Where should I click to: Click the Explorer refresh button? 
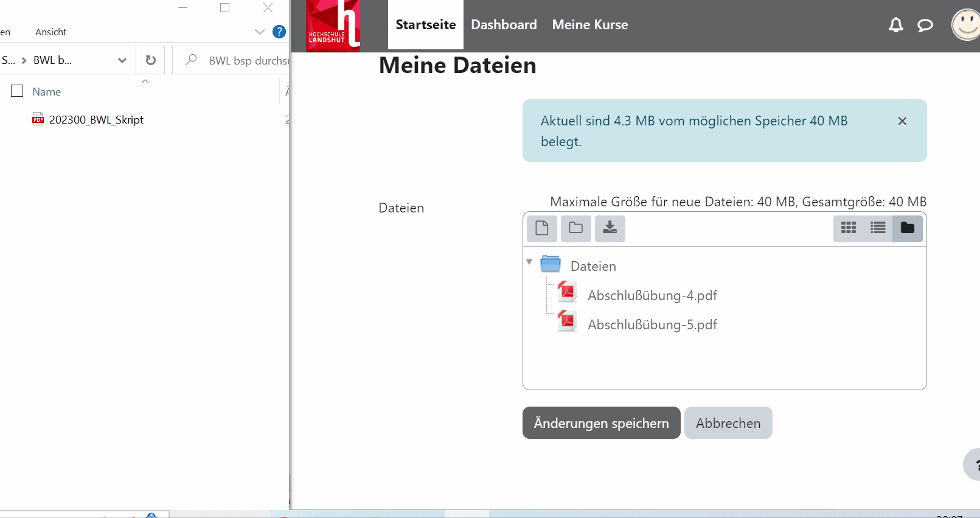[x=150, y=60]
